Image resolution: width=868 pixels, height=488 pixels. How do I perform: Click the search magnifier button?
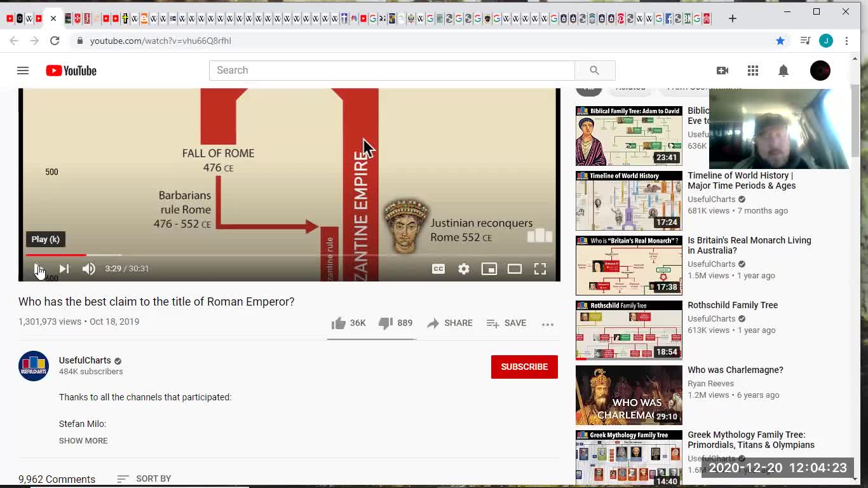tap(595, 71)
